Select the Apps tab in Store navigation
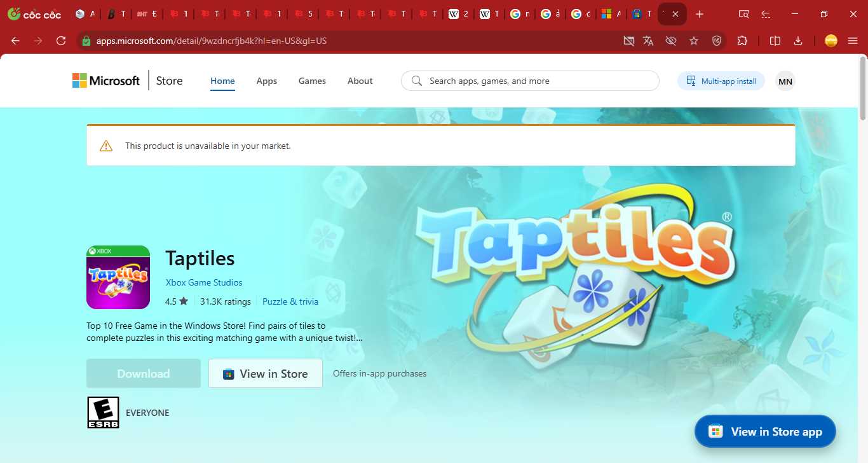868x463 pixels. click(266, 81)
